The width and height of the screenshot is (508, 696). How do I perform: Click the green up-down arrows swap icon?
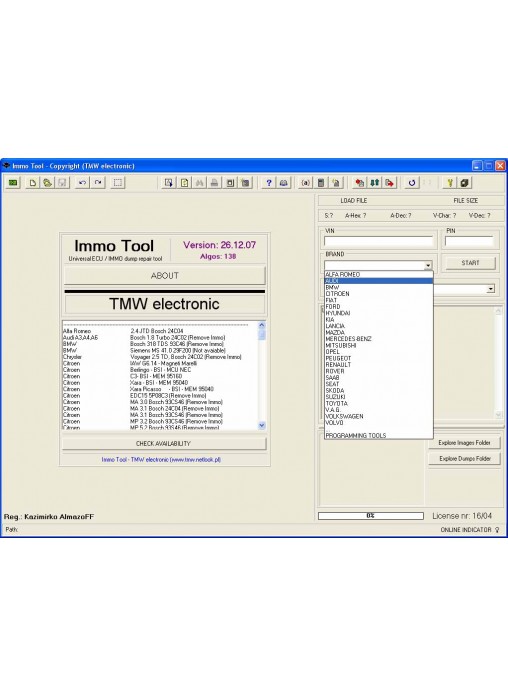(x=375, y=182)
